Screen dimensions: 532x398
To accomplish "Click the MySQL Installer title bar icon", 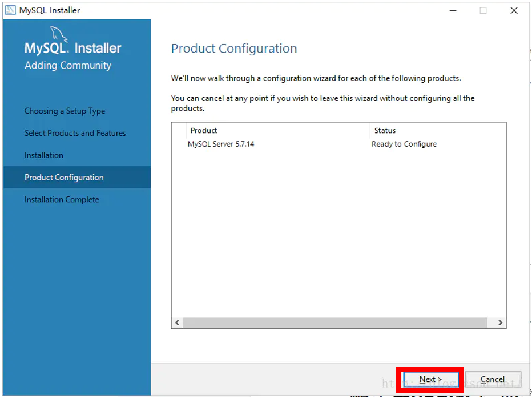I will (10, 10).
